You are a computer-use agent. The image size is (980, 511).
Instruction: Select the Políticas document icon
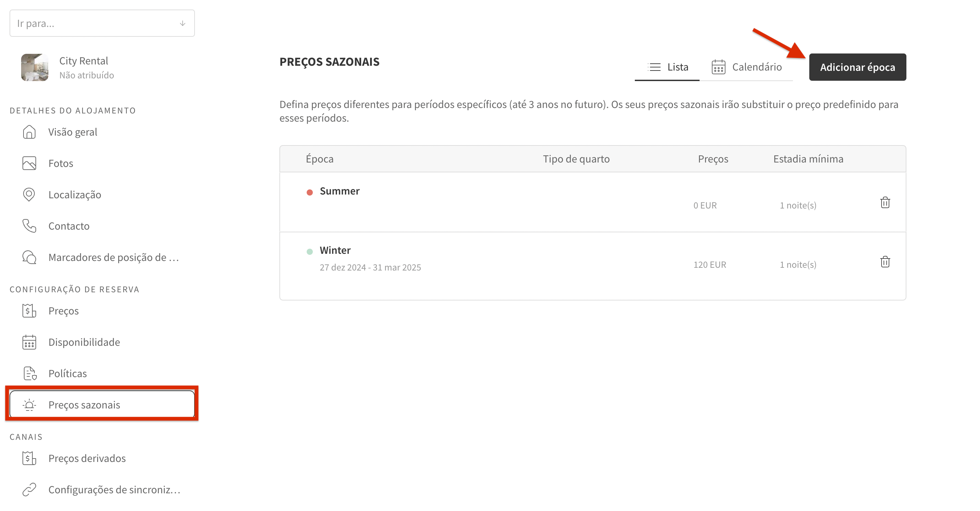tap(30, 373)
